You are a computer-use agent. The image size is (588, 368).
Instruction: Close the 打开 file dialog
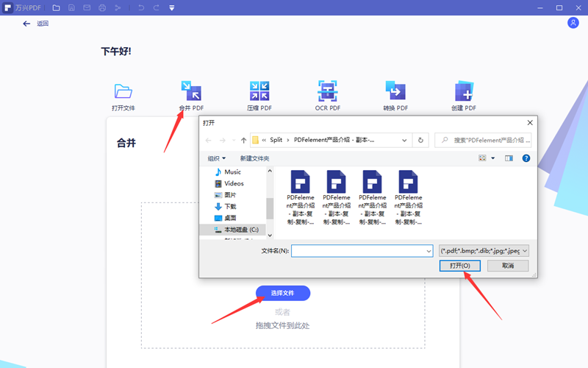(530, 123)
